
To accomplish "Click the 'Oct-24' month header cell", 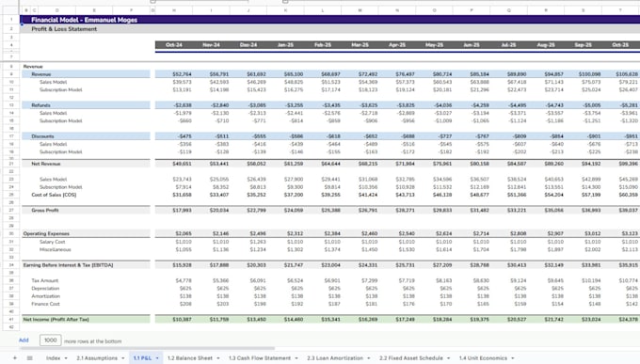I will [174, 45].
